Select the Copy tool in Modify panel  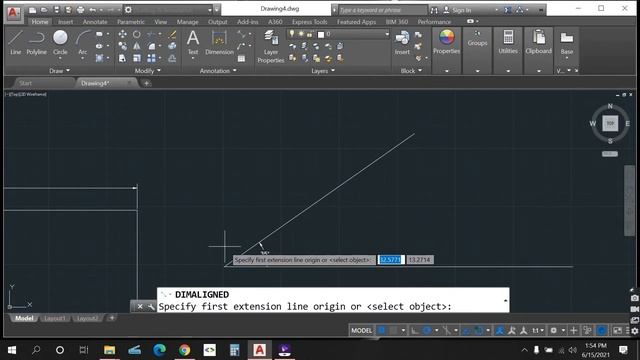122,46
